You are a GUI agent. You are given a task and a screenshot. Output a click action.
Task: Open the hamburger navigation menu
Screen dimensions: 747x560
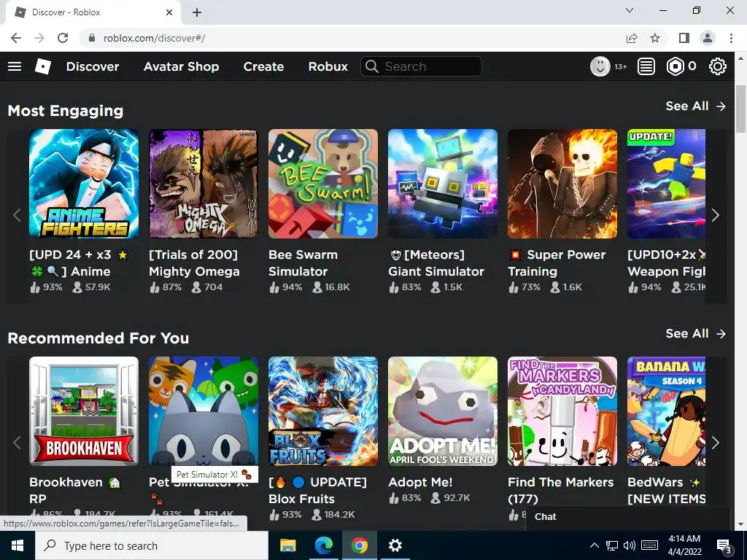click(15, 66)
